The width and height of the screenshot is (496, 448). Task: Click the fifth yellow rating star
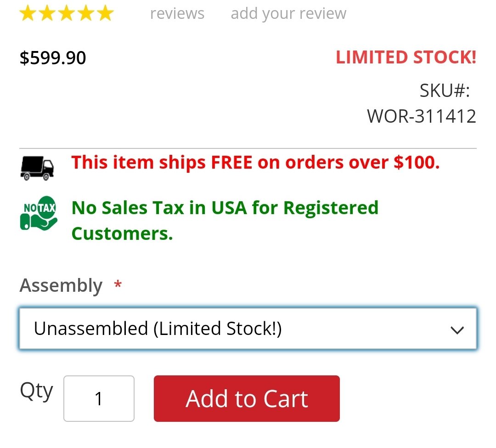[105, 13]
